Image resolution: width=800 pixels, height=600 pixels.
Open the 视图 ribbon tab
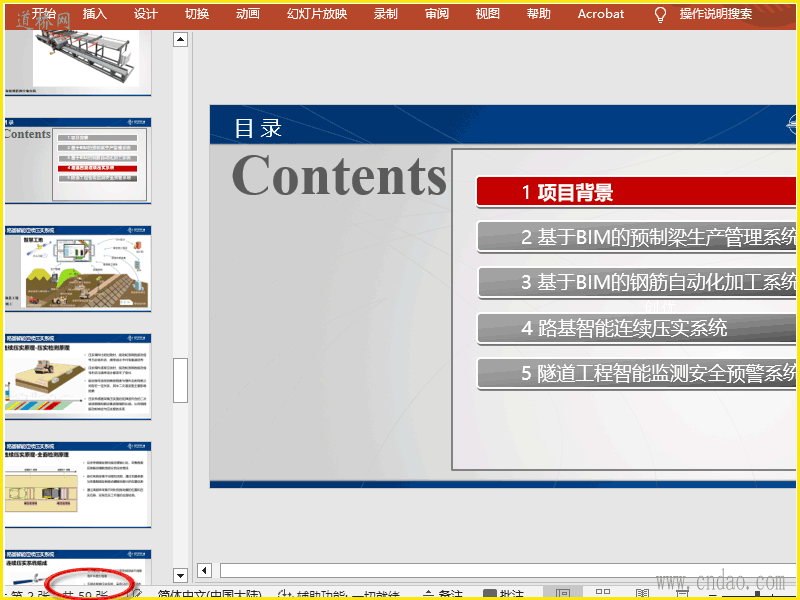pyautogui.click(x=488, y=14)
